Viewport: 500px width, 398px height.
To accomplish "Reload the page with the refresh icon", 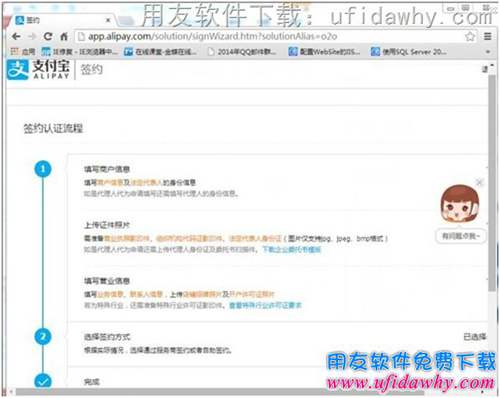I will [x=48, y=36].
